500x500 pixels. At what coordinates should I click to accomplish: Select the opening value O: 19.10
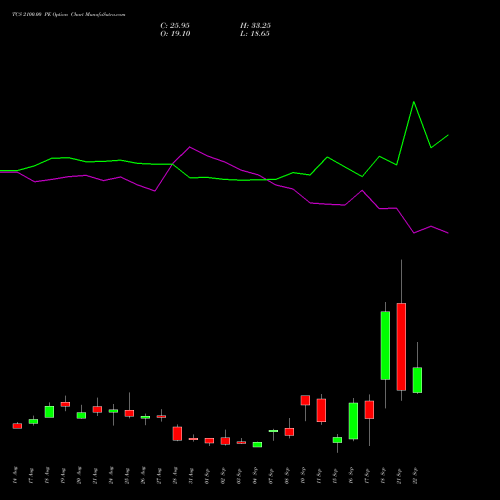(175, 34)
